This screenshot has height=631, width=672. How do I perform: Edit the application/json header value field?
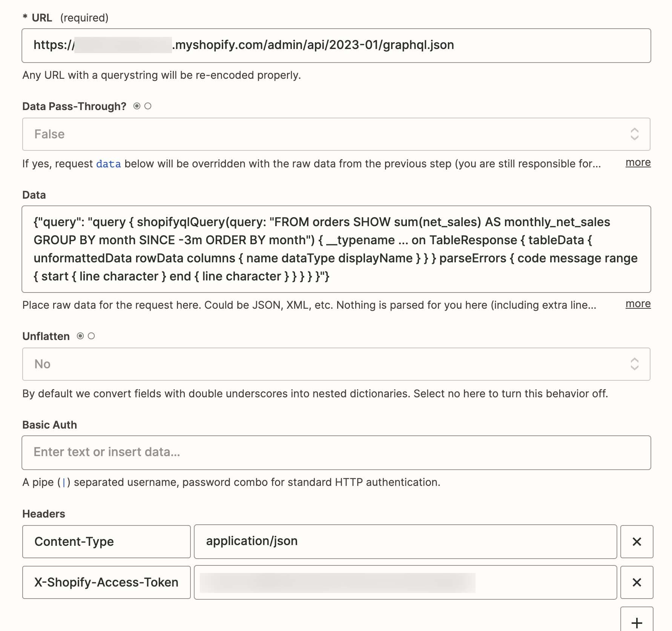point(405,542)
